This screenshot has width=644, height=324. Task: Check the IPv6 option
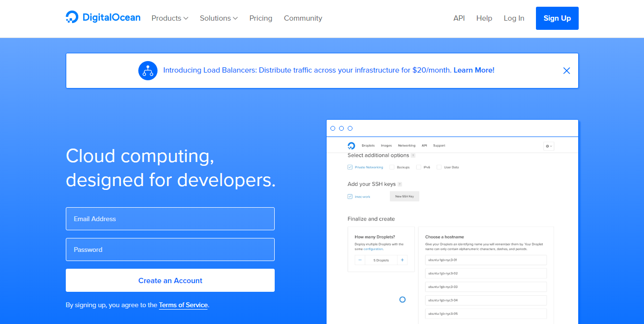tap(419, 167)
